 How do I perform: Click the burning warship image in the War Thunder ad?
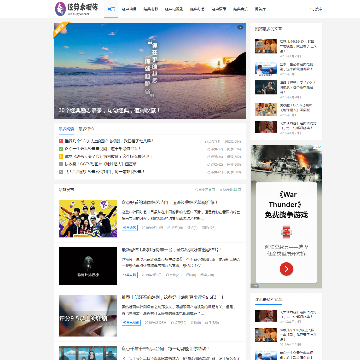tap(286, 162)
